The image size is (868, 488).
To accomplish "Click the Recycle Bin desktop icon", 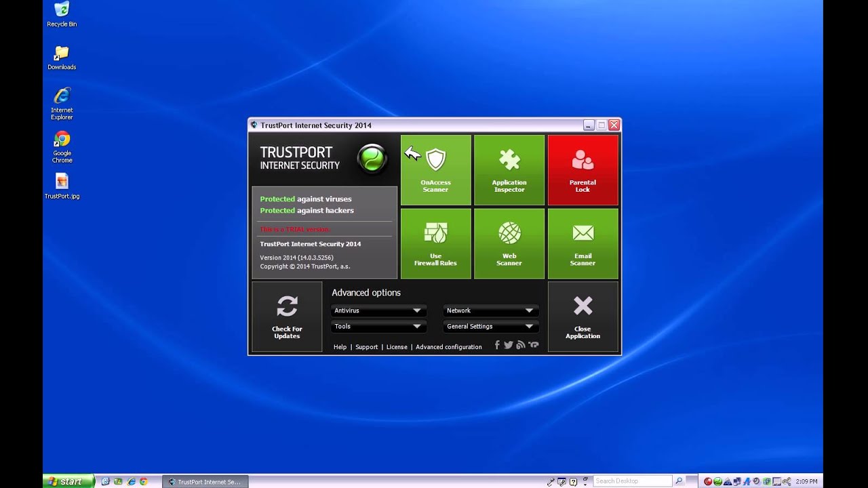I will click(x=62, y=14).
